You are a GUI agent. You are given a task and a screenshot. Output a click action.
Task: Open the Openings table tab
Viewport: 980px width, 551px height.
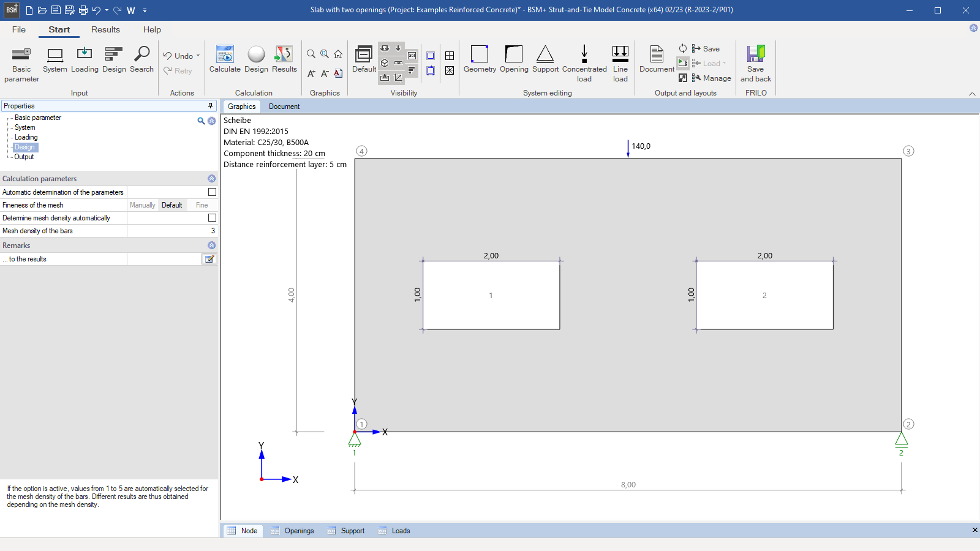292,531
